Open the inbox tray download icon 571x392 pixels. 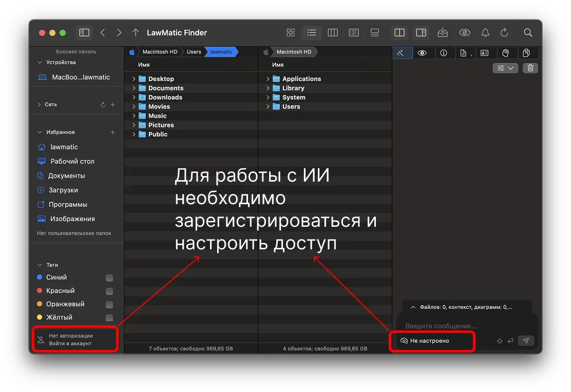(x=443, y=33)
